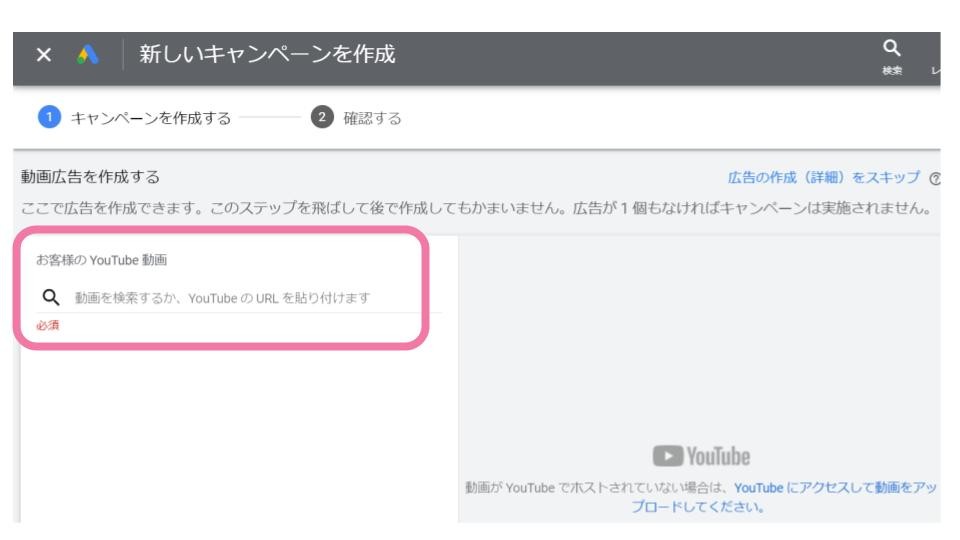Image resolution: width=960 pixels, height=540 pixels.
Task: Click 広告の作成（詳細）をスキップ link
Action: 823,178
